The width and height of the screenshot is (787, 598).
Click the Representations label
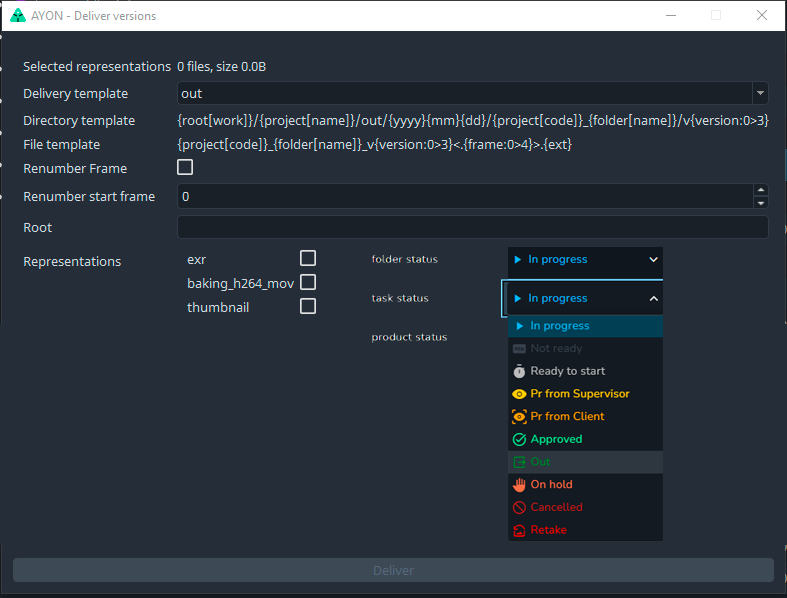coord(72,262)
